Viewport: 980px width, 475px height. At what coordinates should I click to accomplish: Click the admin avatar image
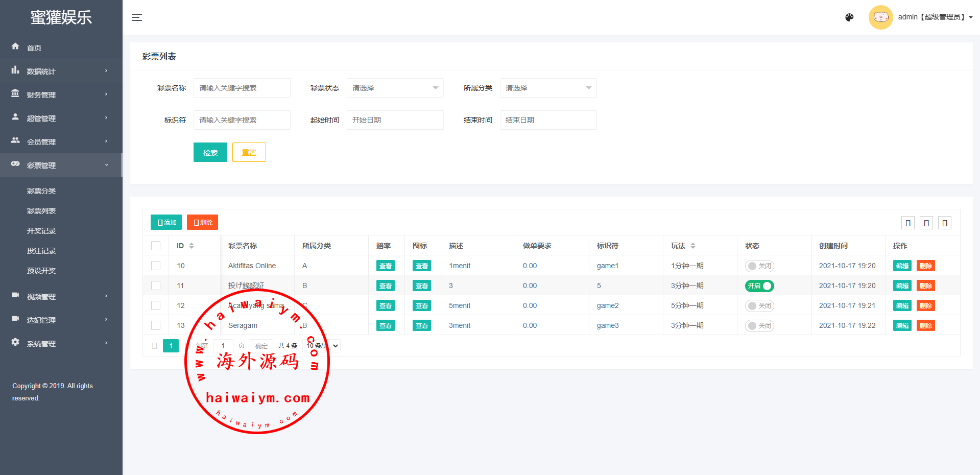click(x=880, y=17)
